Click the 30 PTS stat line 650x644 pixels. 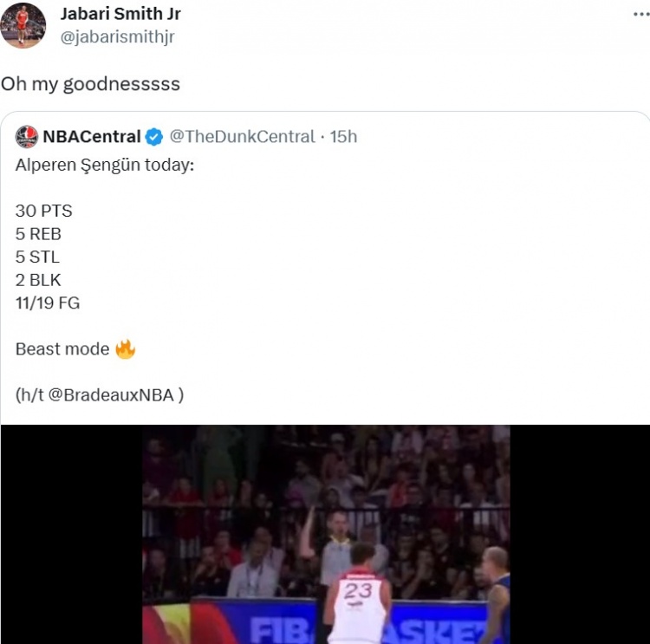(44, 211)
